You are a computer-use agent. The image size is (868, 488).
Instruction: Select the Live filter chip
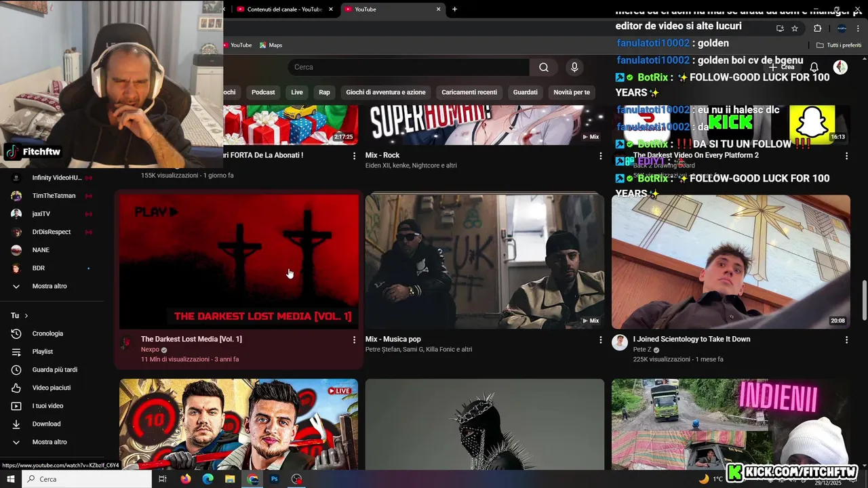297,92
